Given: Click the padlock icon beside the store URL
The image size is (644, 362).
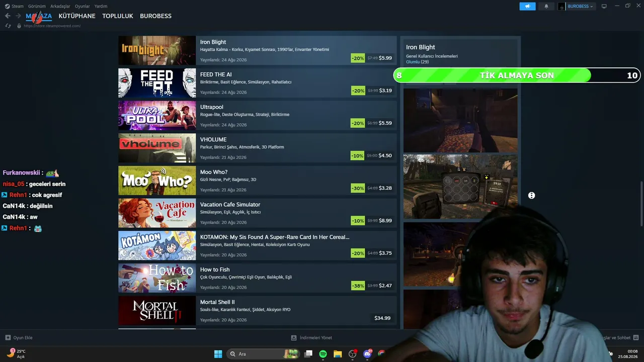Looking at the screenshot, I should pyautogui.click(x=19, y=26).
